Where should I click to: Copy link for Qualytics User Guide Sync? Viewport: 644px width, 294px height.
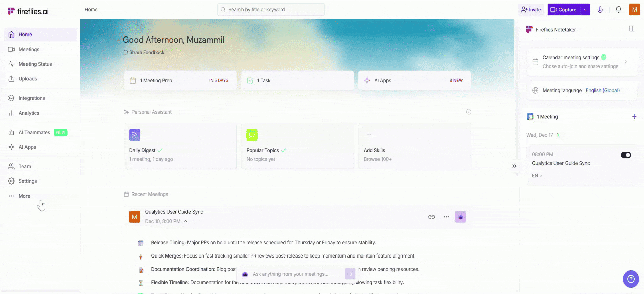pos(431,217)
